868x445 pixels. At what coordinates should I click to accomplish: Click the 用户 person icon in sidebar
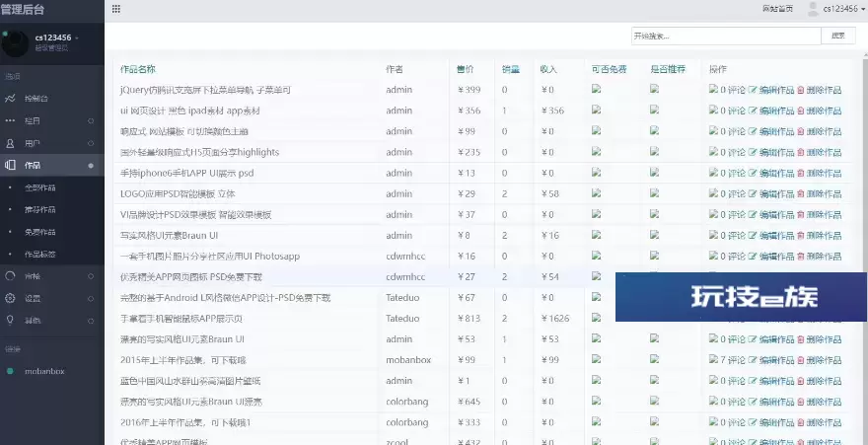10,143
